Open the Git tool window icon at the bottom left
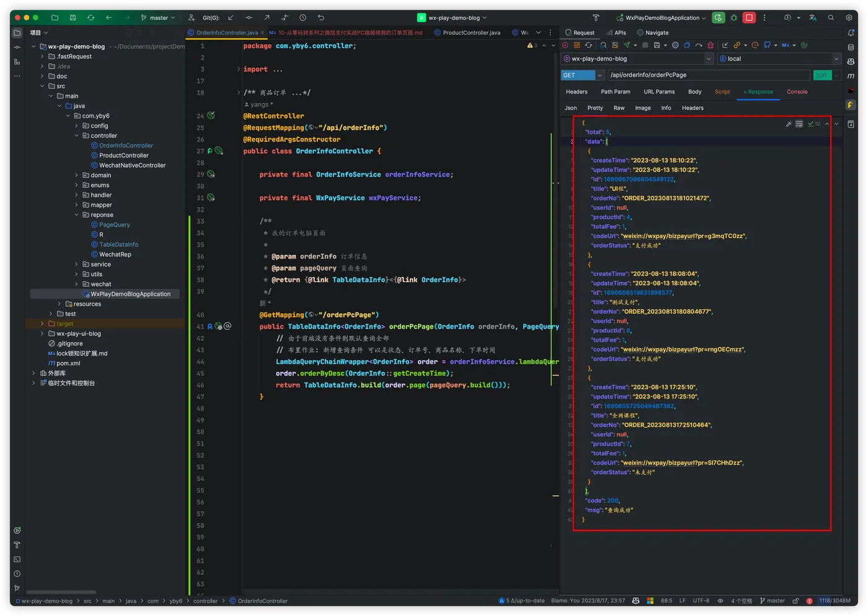This screenshot has height=616, width=868. [17, 588]
